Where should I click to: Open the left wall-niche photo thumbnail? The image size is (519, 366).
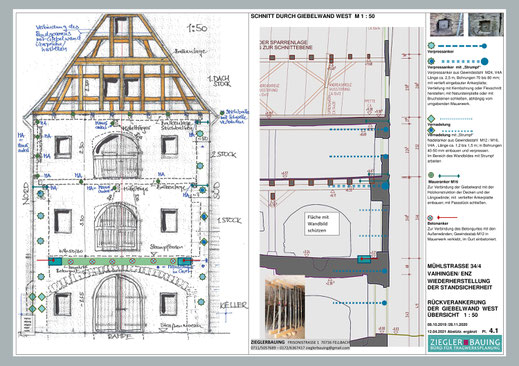tap(446, 24)
